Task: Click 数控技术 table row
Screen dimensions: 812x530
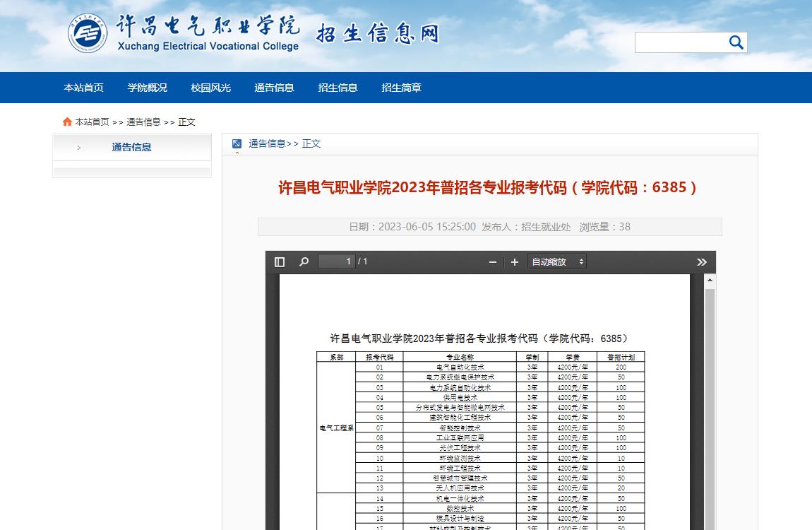Action: (x=481, y=508)
